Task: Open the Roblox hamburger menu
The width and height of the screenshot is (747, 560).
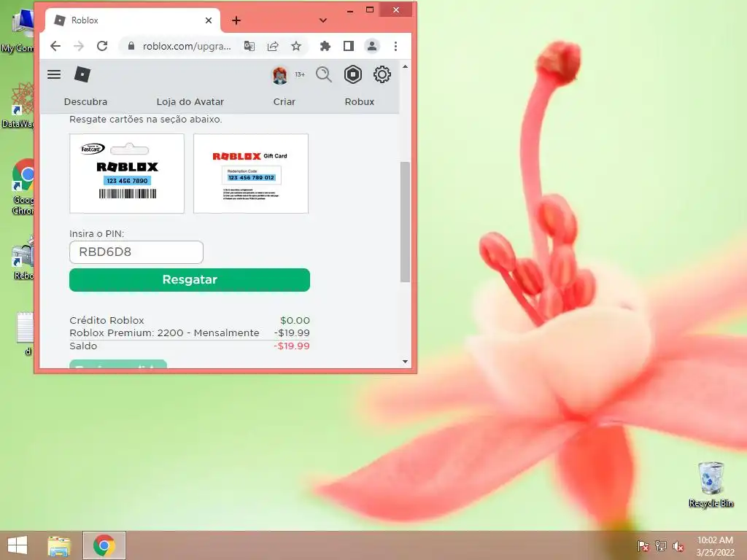Action: [x=54, y=74]
